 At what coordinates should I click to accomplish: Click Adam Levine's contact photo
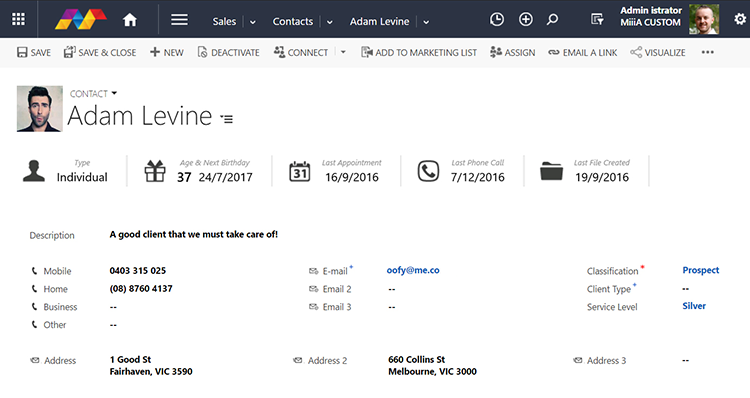coord(40,109)
